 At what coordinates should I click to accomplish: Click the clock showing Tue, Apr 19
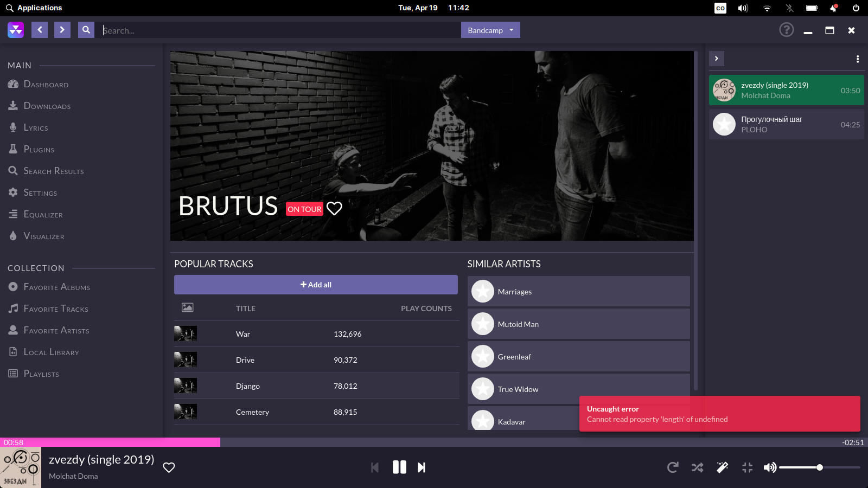click(433, 8)
